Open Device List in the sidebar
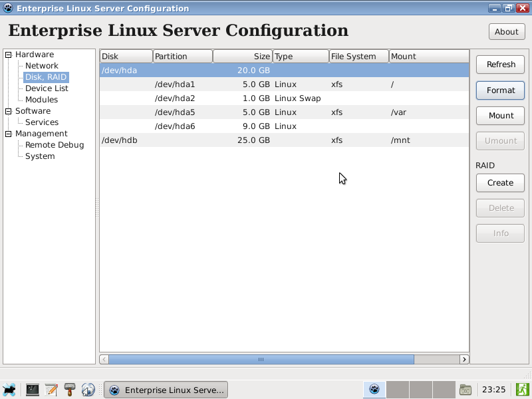The width and height of the screenshot is (532, 399). click(x=47, y=88)
